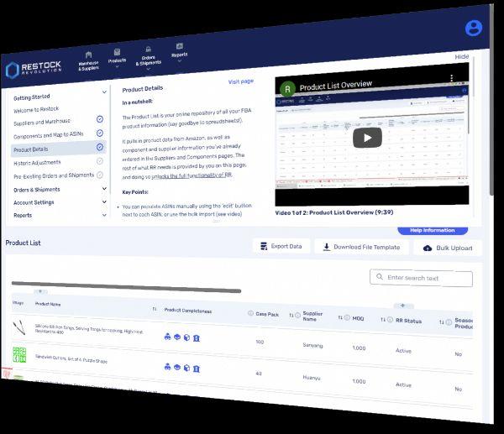Click the page vertical scrollbar
Image resolution: width=504 pixels, height=434 pixels.
tap(491, 100)
